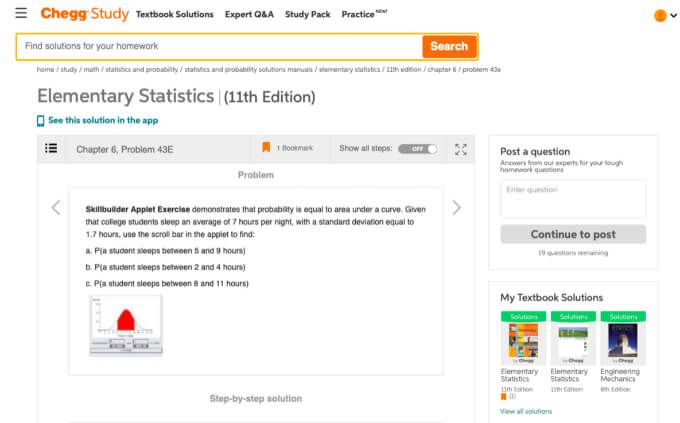This screenshot has height=423, width=680.
Task: Go to previous problem arrow
Action: (x=56, y=207)
